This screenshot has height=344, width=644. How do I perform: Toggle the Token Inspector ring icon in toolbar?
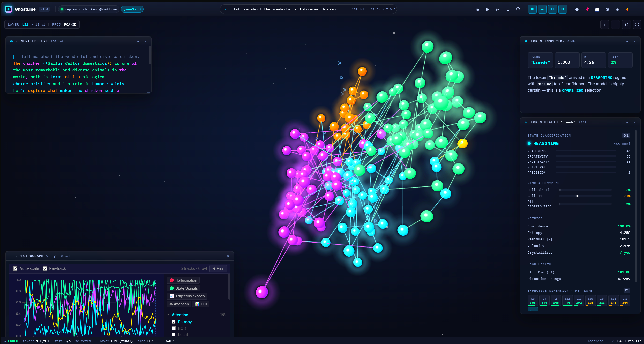552,9
